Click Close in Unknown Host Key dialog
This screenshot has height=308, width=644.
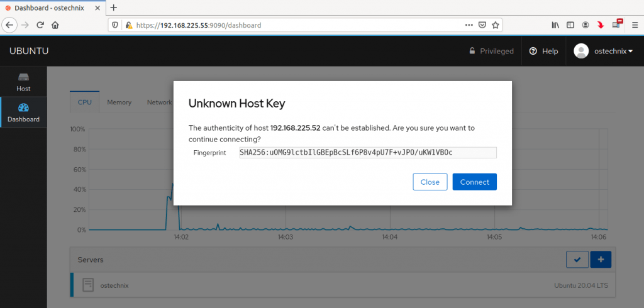tap(430, 182)
